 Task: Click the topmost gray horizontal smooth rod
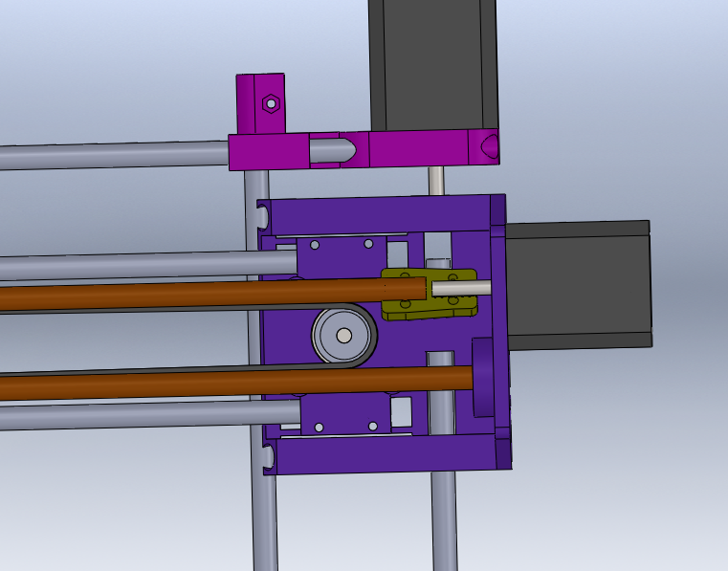coord(115,155)
